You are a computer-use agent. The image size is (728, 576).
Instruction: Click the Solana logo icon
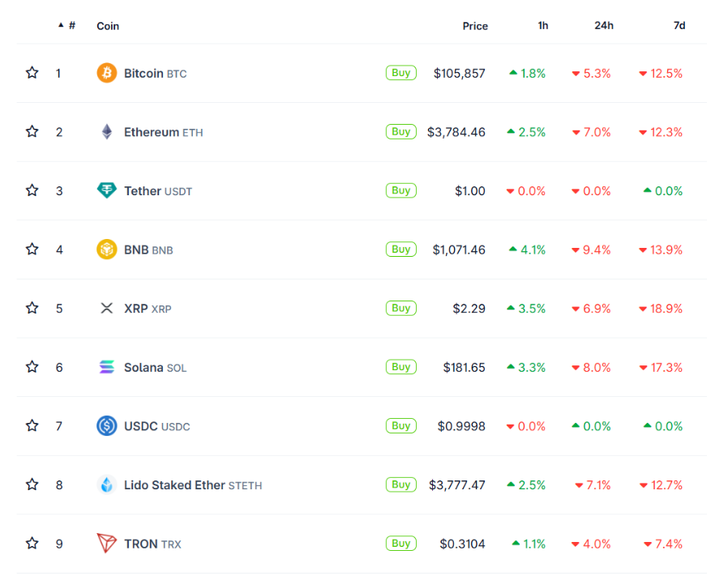pyautogui.click(x=107, y=367)
